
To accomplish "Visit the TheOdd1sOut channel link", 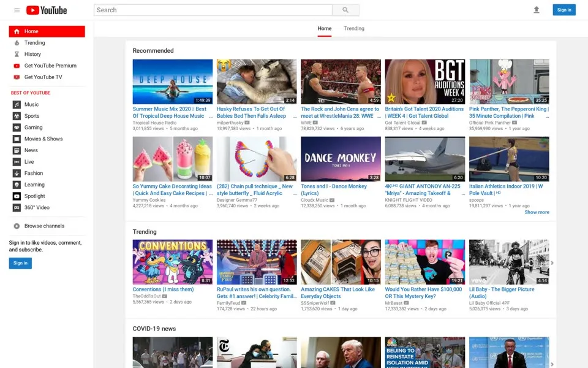I will [x=146, y=296].
